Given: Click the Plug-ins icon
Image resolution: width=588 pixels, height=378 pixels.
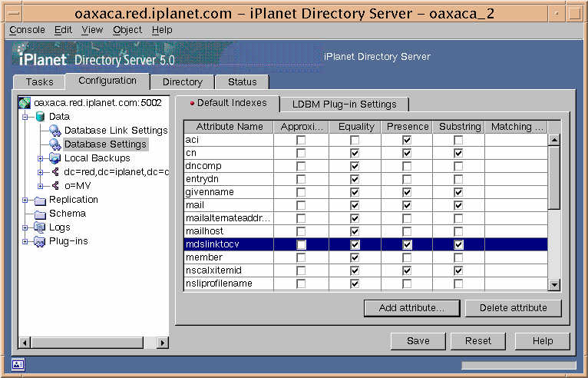Looking at the screenshot, I should click(x=40, y=241).
